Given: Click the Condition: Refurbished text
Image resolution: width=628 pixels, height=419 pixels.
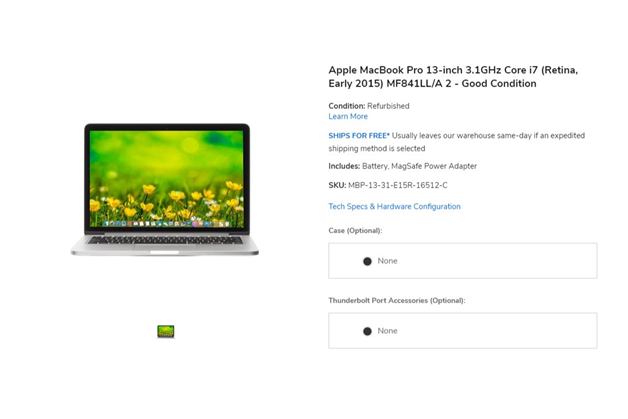Looking at the screenshot, I should tap(368, 106).
